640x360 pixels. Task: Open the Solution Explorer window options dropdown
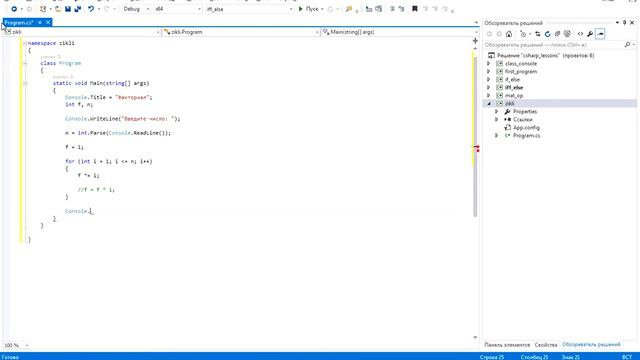click(617, 23)
